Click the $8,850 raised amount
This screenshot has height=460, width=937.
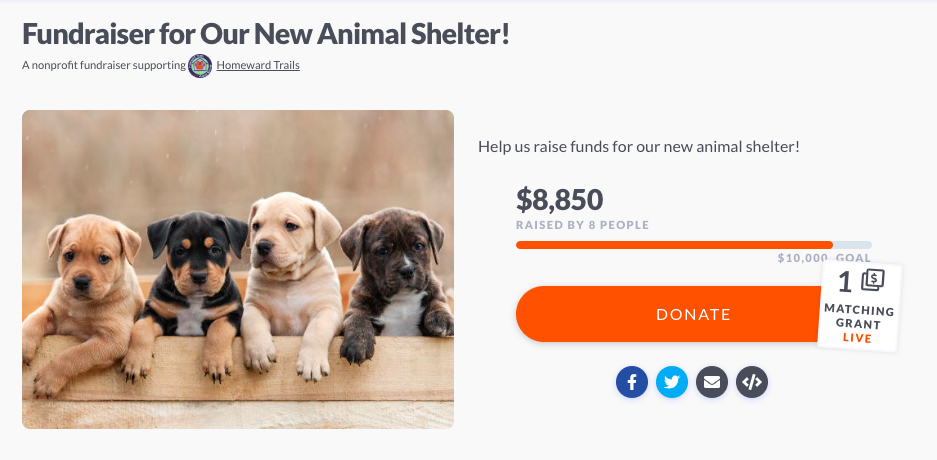point(559,200)
